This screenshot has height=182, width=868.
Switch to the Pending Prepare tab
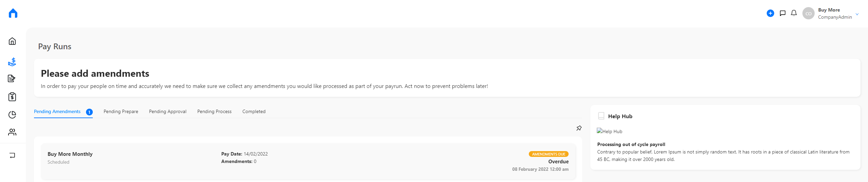121,111
